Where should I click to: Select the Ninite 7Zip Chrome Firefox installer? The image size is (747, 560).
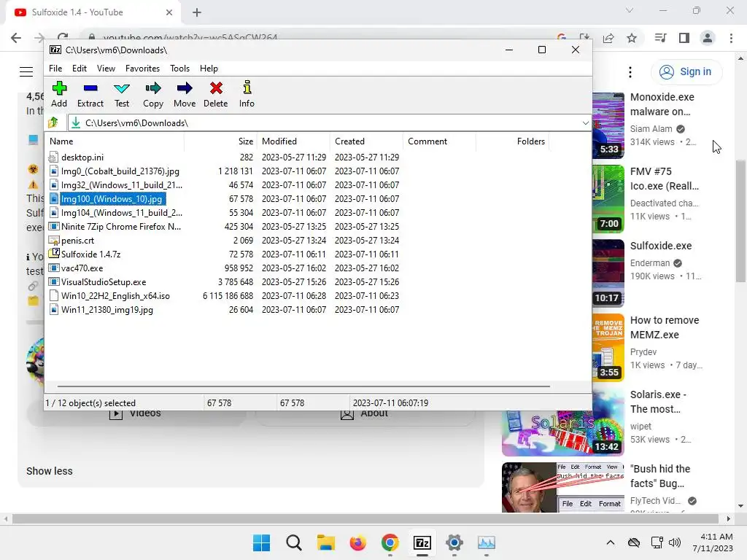121,227
